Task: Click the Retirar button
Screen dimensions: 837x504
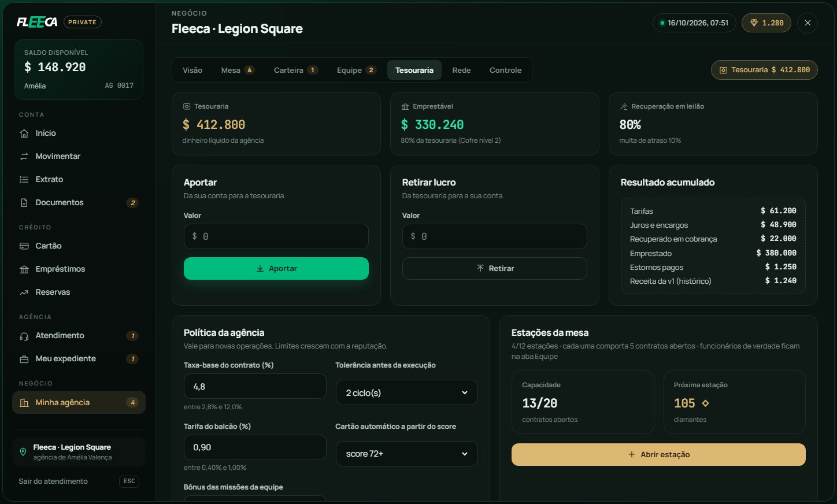Action: point(495,268)
